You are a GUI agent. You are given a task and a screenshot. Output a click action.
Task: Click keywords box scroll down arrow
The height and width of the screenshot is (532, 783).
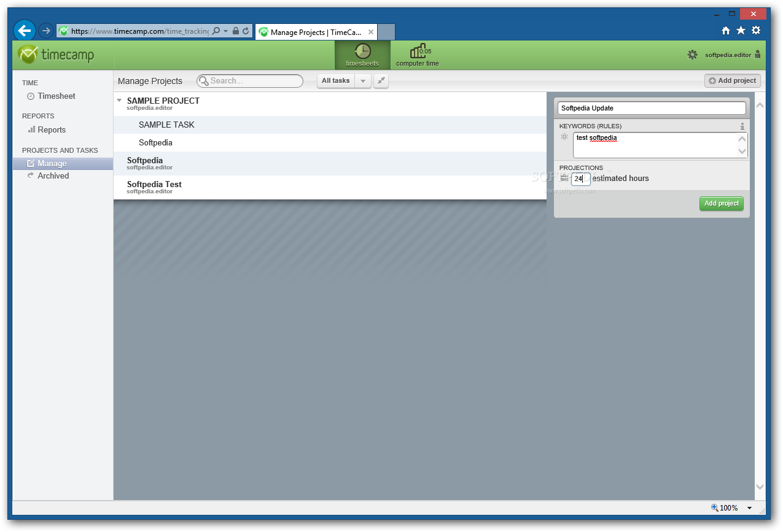click(x=742, y=152)
